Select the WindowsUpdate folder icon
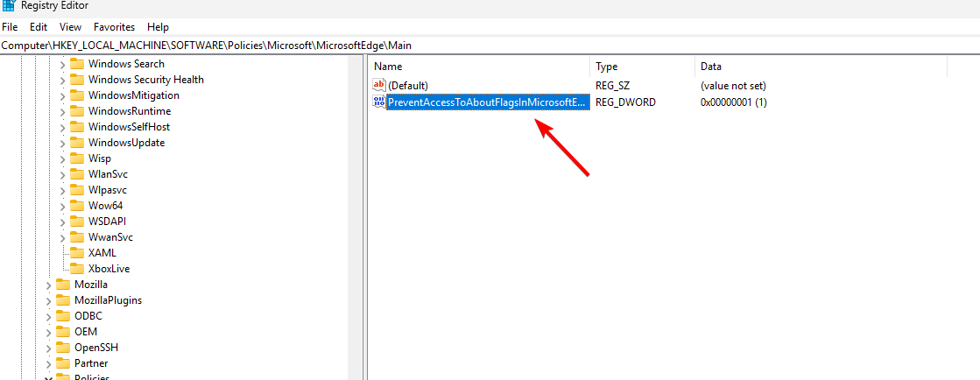Image resolution: width=980 pixels, height=380 pixels. [x=77, y=143]
